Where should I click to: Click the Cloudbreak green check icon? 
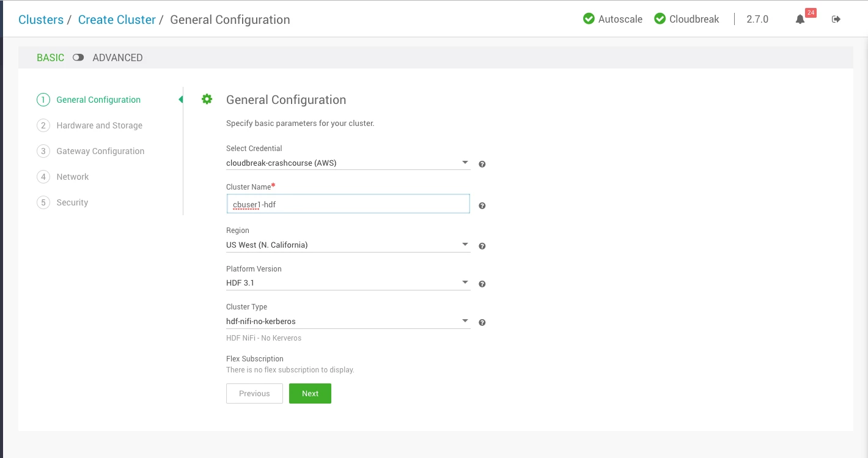pos(660,19)
